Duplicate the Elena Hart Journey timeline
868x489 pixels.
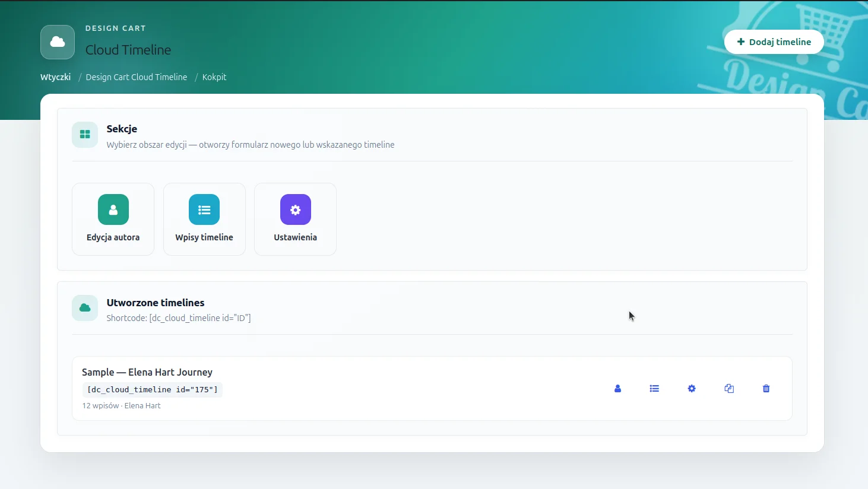coord(729,389)
